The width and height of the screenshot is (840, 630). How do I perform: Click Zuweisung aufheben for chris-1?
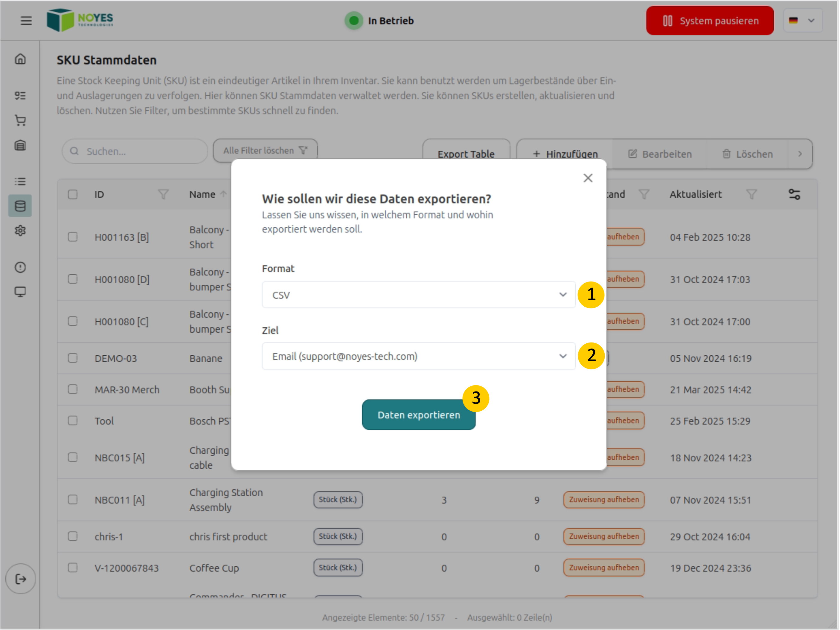(604, 536)
